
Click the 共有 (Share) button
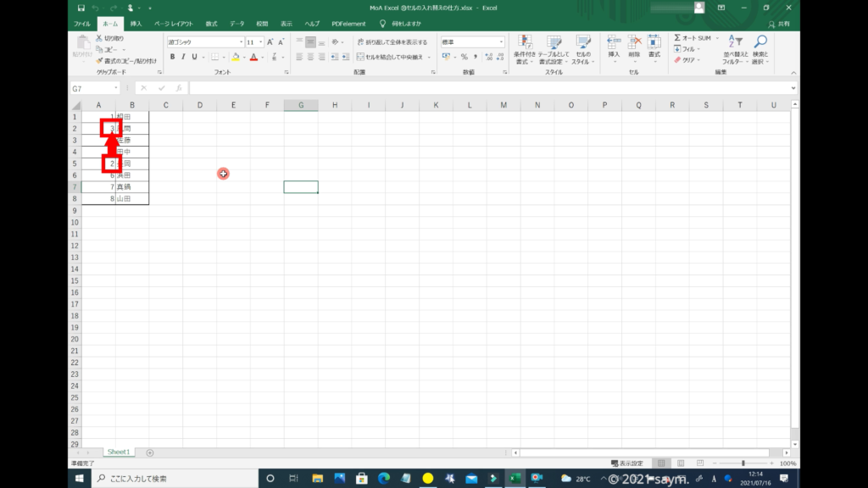[x=778, y=24]
